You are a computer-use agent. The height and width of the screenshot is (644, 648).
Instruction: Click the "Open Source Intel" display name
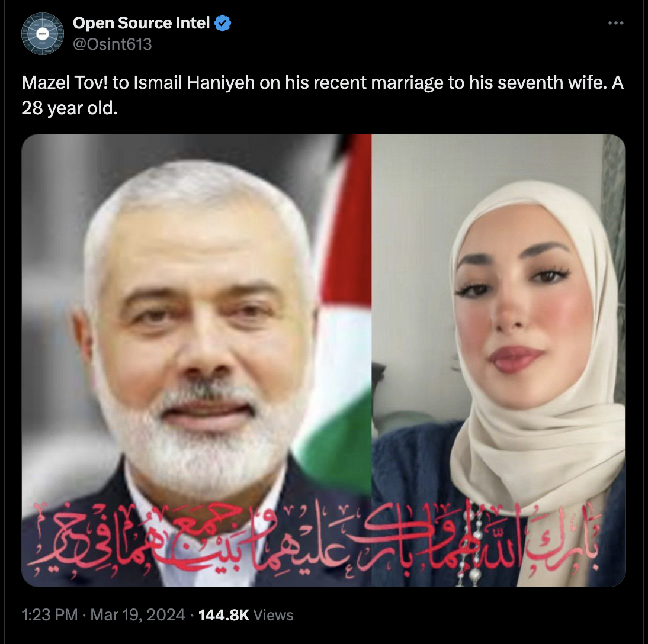142,23
